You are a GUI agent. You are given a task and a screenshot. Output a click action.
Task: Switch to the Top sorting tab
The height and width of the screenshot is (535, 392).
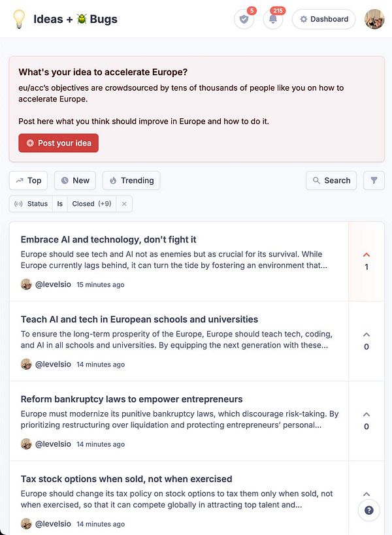tap(29, 180)
